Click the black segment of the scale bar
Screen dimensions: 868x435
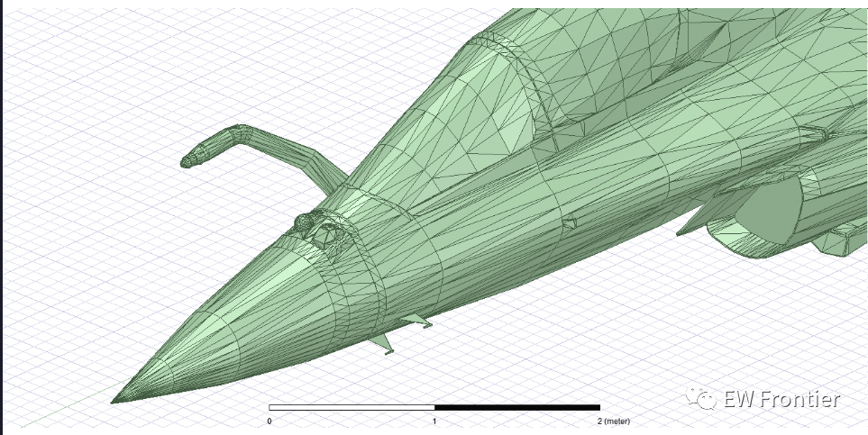click(x=517, y=408)
